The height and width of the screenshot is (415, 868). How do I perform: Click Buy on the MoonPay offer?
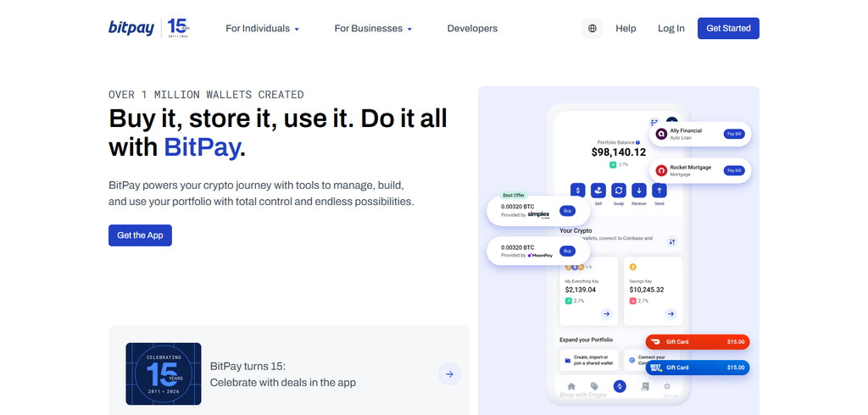(567, 252)
